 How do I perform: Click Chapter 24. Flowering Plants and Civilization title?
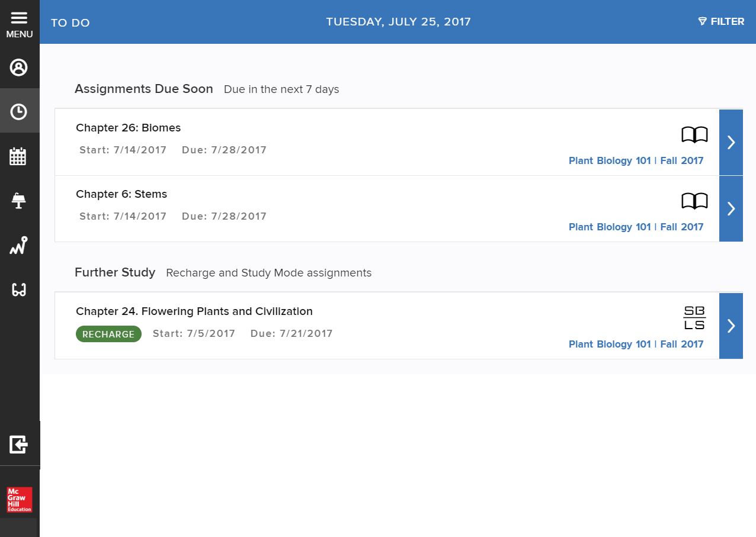pos(194,311)
